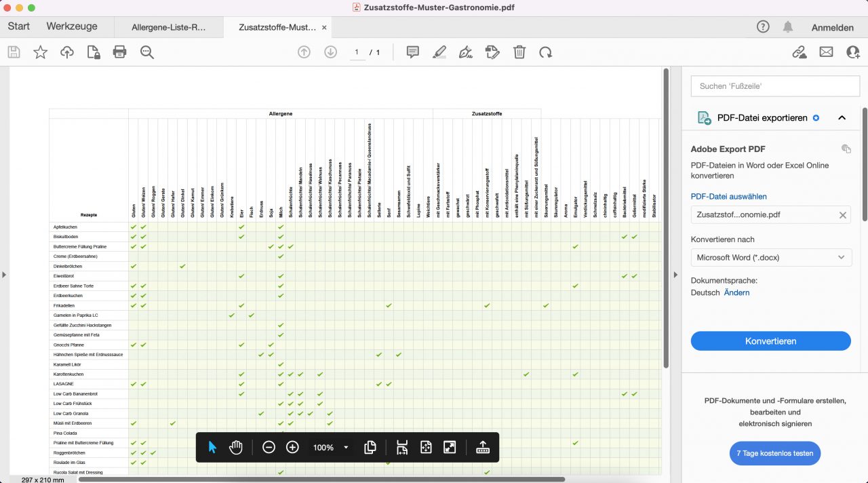The height and width of the screenshot is (483, 868).
Task: Open the search magnifier tool
Action: pyautogui.click(x=147, y=52)
